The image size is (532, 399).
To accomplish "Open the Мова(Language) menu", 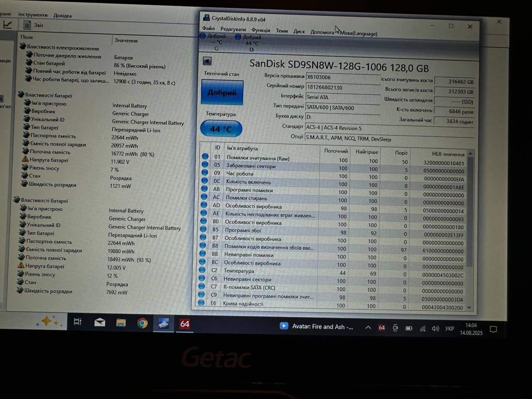I will click(358, 33).
